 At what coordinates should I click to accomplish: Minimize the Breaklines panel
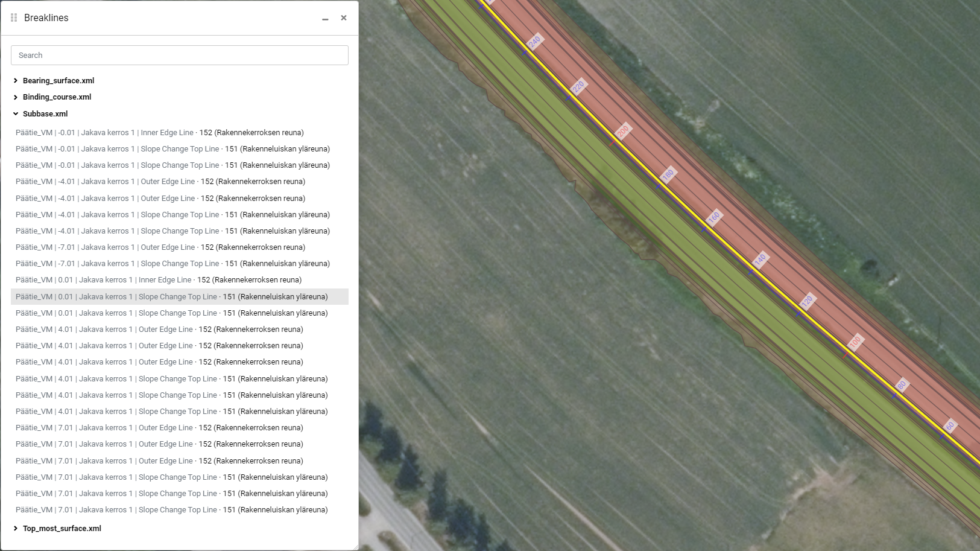pyautogui.click(x=325, y=19)
